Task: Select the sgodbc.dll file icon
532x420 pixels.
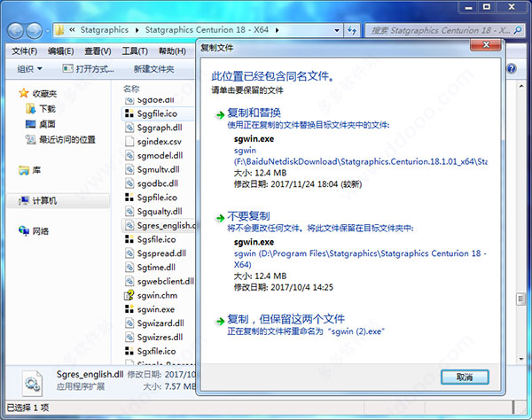Action: 129,183
